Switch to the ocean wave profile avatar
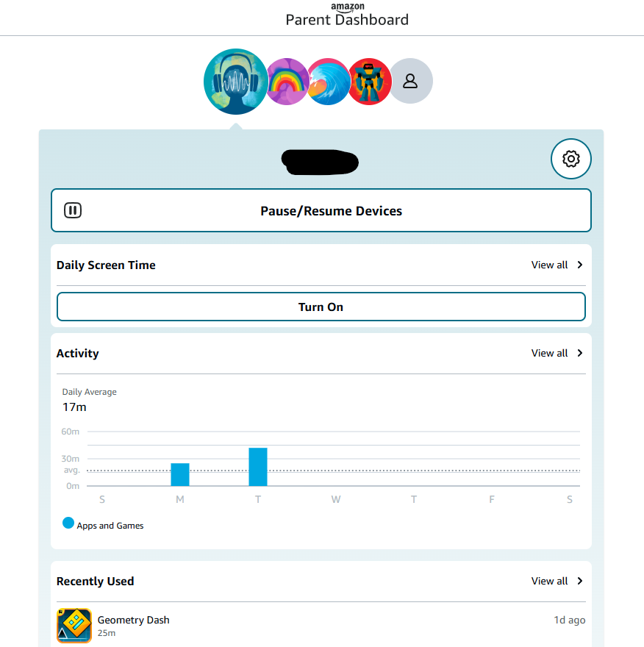The width and height of the screenshot is (644, 647). pos(329,82)
